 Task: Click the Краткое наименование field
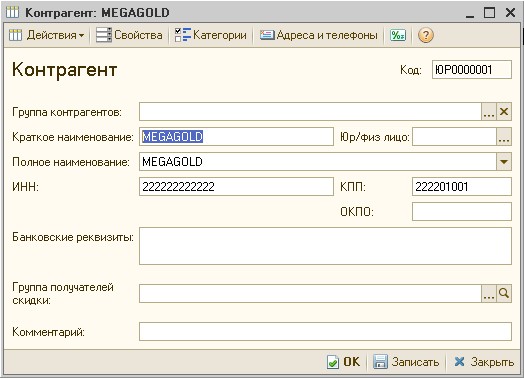point(236,137)
